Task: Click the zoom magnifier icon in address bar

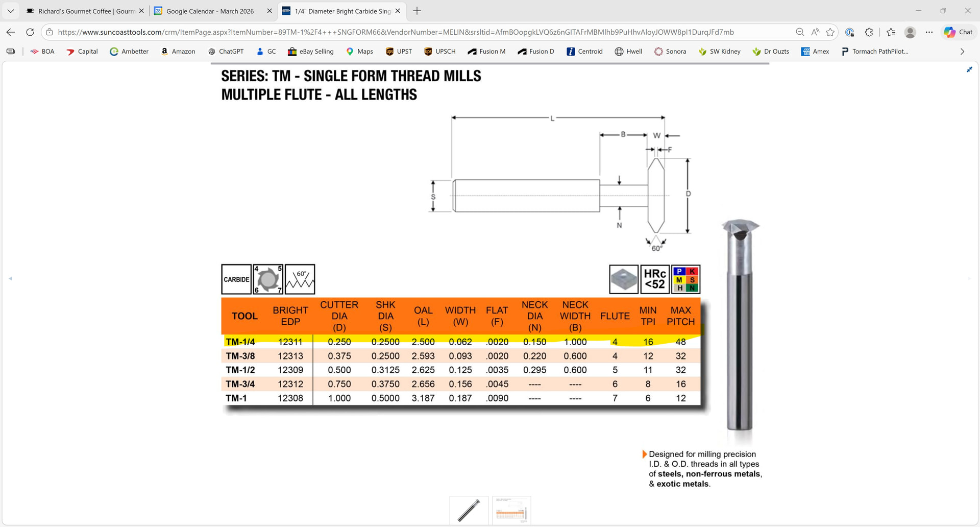Action: [800, 32]
